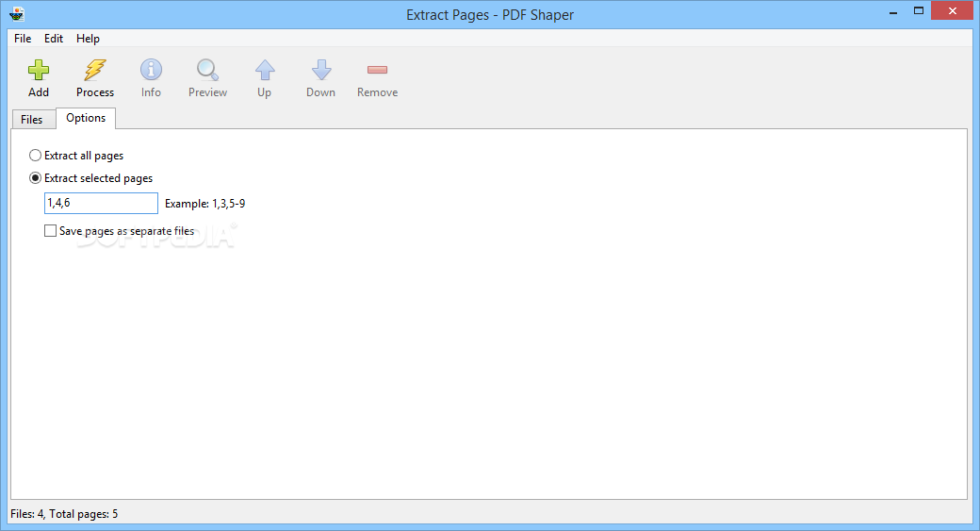Move file Up with arrow icon
980x531 pixels.
[x=265, y=70]
